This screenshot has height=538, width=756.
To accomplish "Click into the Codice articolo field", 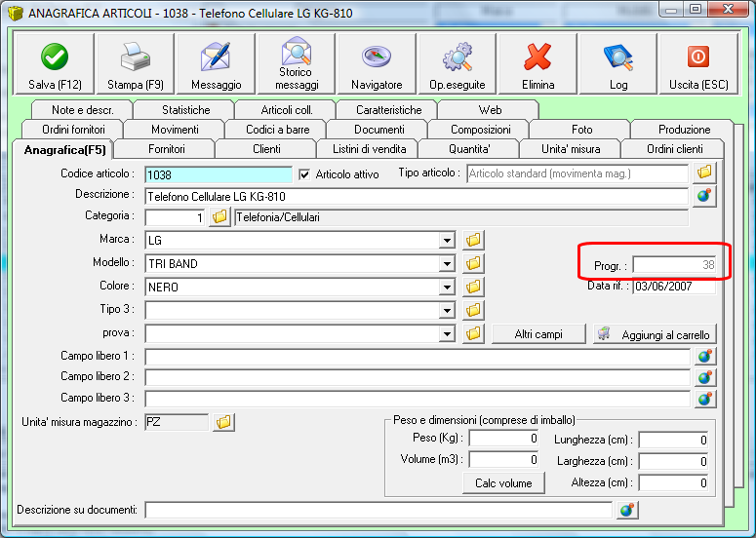I will (219, 174).
